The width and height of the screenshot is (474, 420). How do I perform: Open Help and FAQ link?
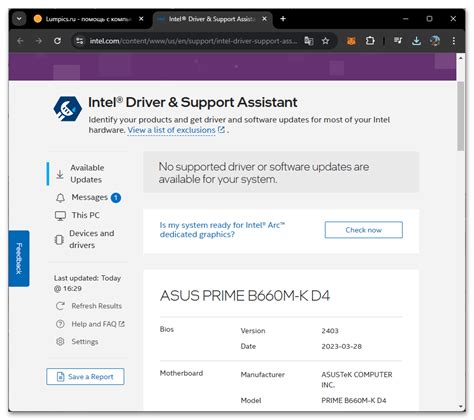coord(91,324)
